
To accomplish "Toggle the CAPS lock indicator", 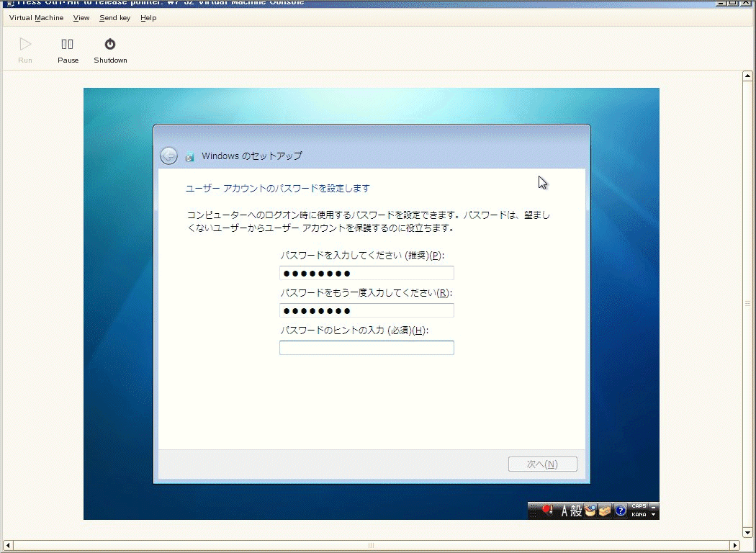I will pos(639,506).
